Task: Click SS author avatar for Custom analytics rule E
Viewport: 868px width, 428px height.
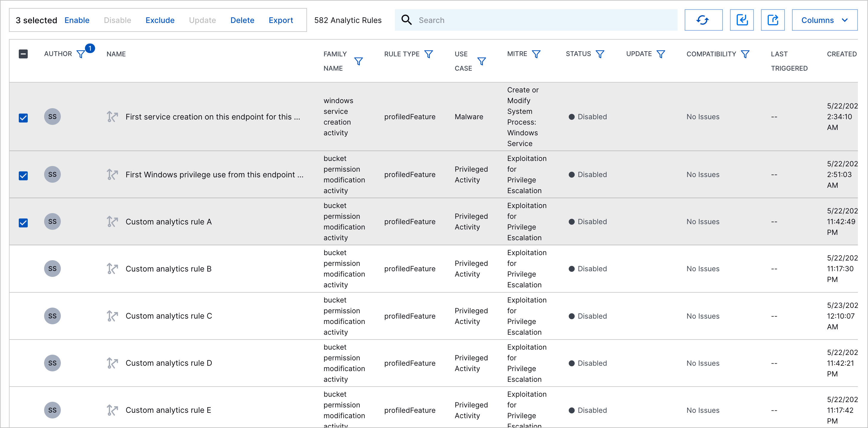Action: pos(52,410)
